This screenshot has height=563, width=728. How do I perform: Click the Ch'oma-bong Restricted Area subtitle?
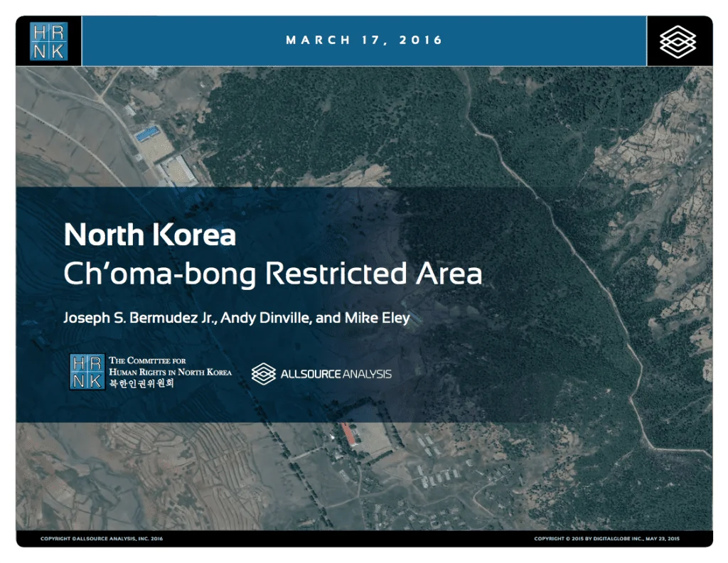click(x=272, y=274)
